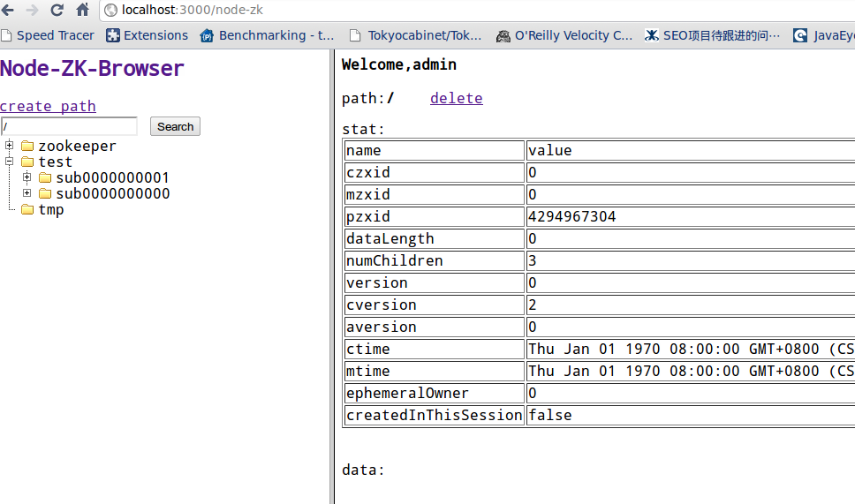
Task: Click the sub0000000000 folder icon
Action: (45, 193)
